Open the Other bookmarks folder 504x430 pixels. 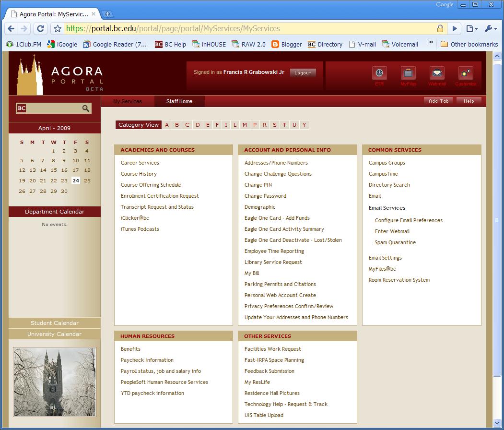click(469, 44)
